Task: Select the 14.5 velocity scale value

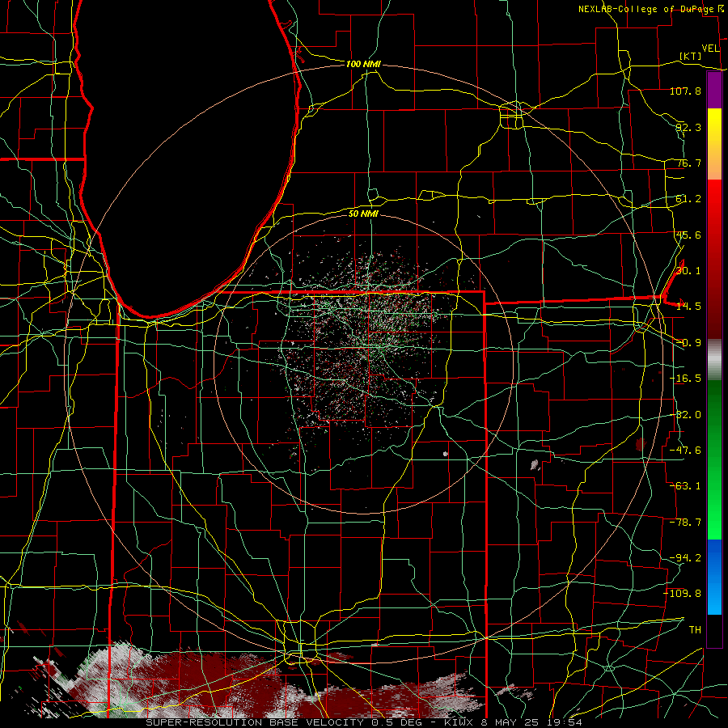Action: (688, 307)
